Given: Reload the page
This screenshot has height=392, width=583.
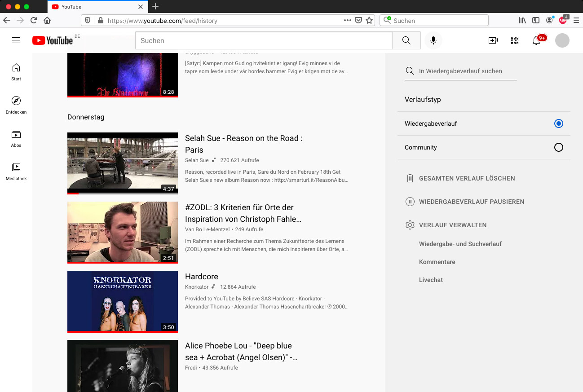Looking at the screenshot, I should [x=34, y=20].
